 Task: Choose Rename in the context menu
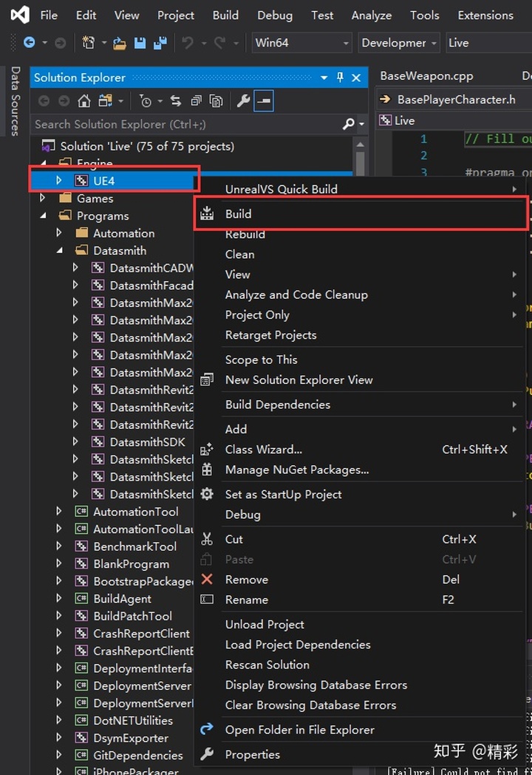[x=361, y=600]
